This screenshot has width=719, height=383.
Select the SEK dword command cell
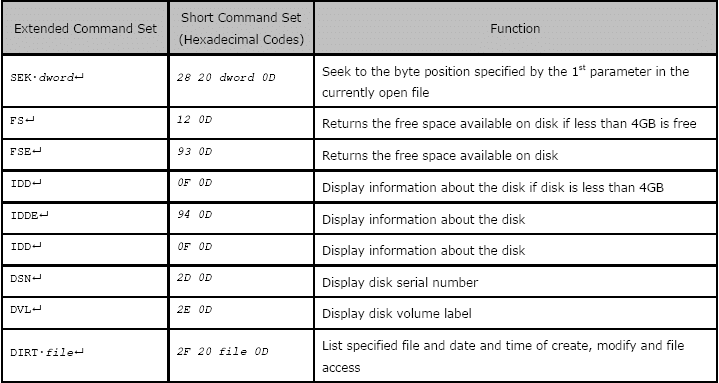pos(85,81)
